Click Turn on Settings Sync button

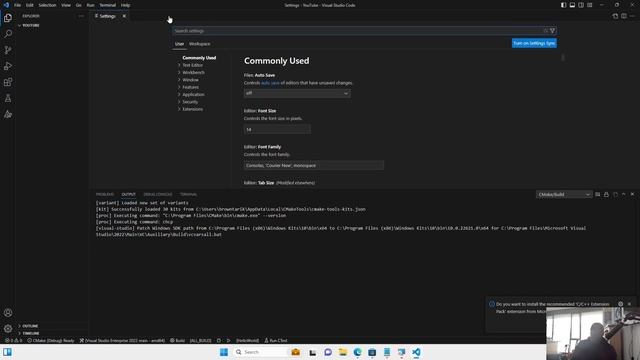[x=534, y=43]
